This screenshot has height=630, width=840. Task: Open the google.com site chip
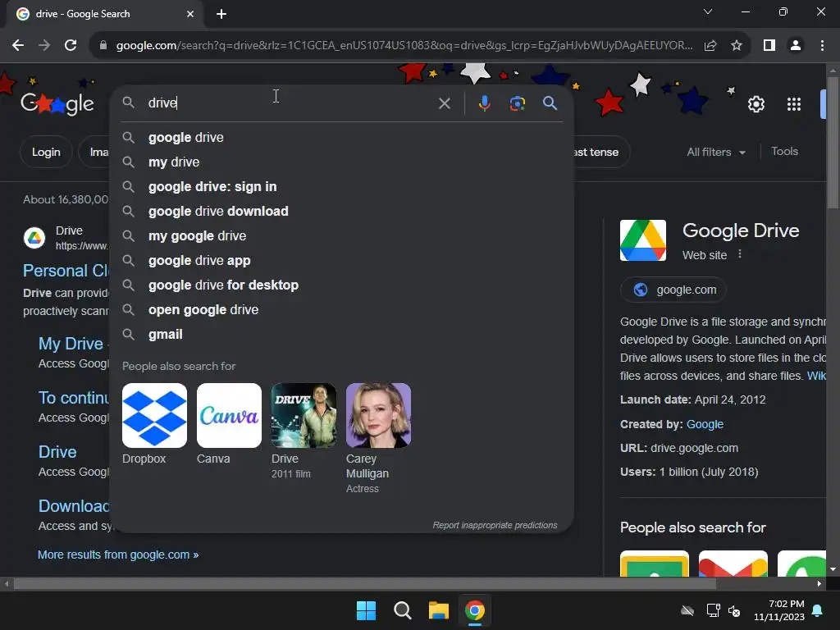[x=673, y=290]
